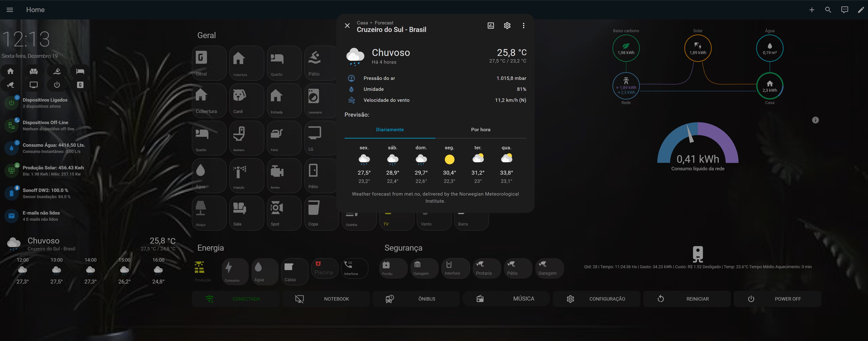The height and width of the screenshot is (341, 868).
Task: Open weather dialog settings gear
Action: click(507, 26)
